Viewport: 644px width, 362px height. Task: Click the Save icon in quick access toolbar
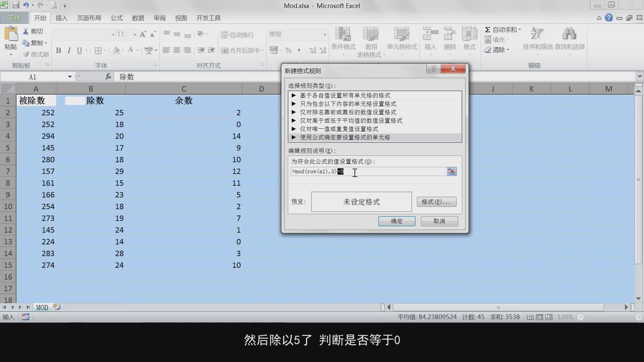coord(16,5)
